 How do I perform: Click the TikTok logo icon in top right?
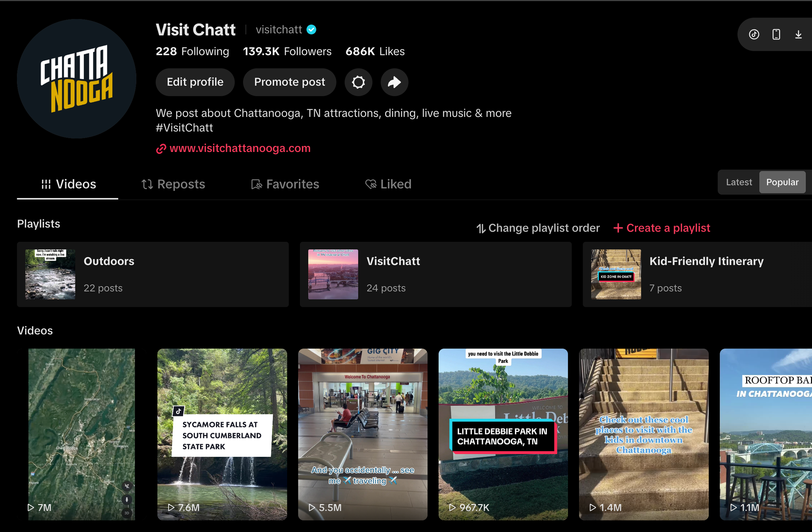753,34
